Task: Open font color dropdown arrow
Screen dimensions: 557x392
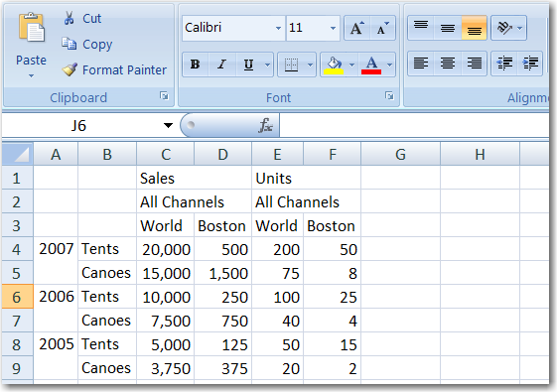Action: (x=389, y=65)
